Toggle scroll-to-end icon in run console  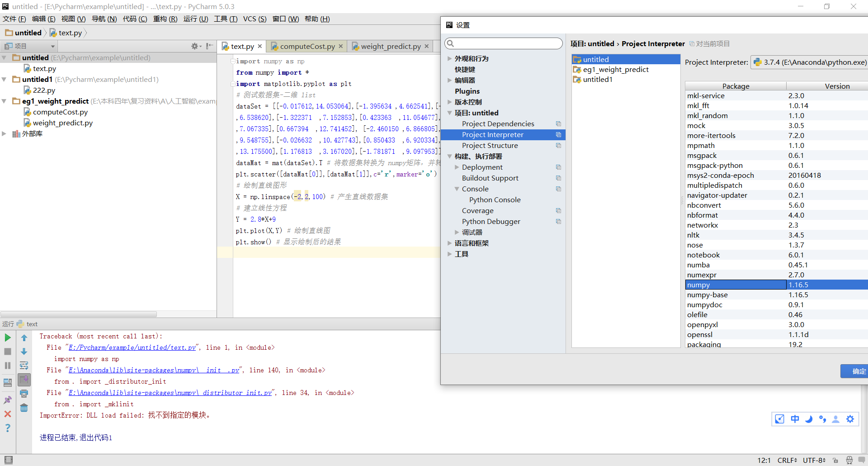click(24, 380)
